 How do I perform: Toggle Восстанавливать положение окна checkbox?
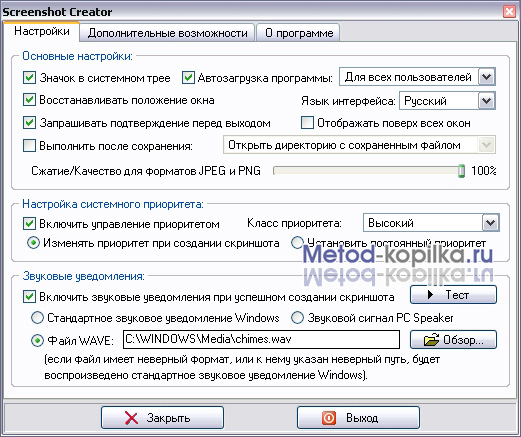click(29, 100)
